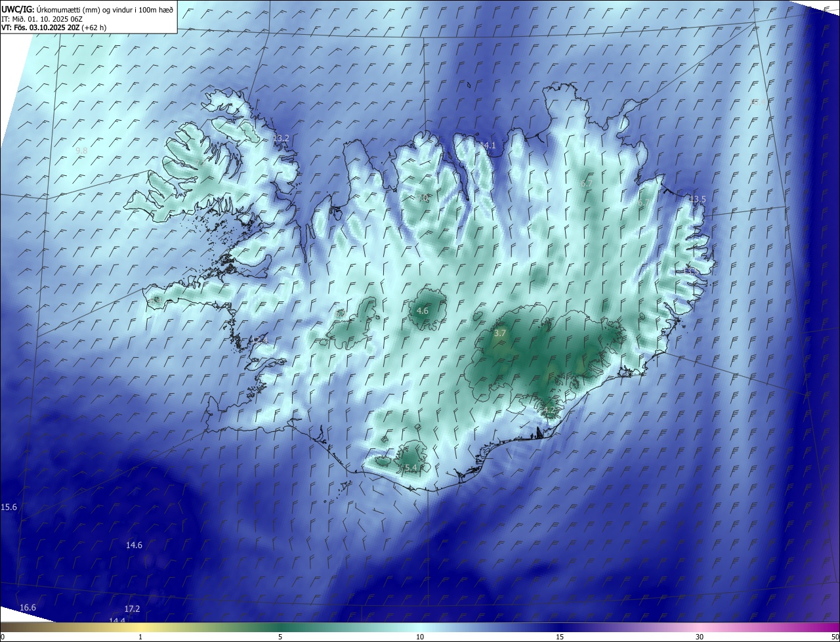The width and height of the screenshot is (840, 642).
Task: Click the 14.1 value off the north coast
Action: 488,146
